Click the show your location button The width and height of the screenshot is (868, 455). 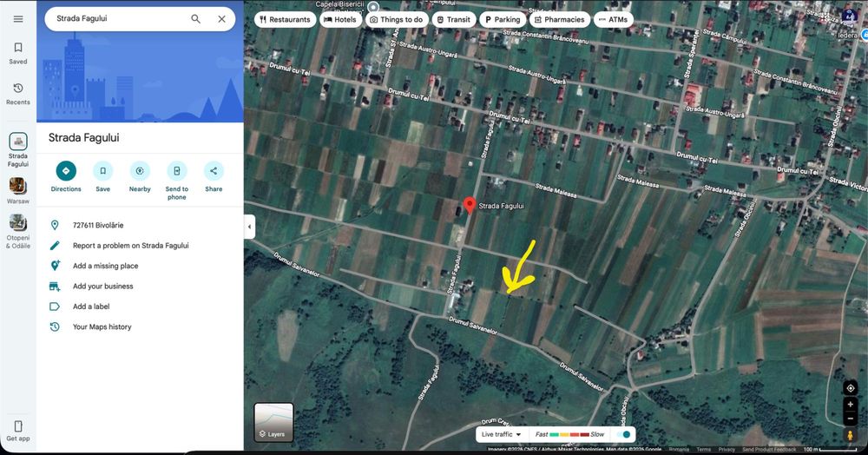(x=851, y=388)
